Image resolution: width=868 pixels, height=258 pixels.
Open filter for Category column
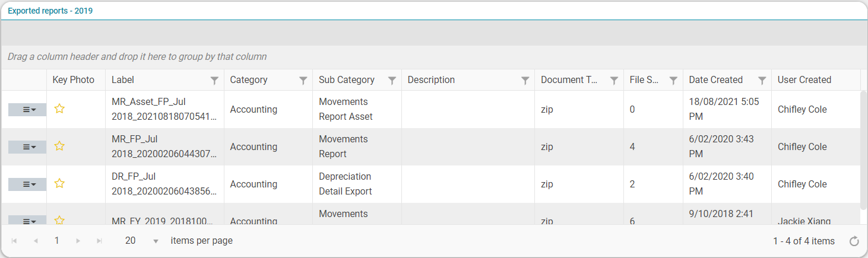303,80
